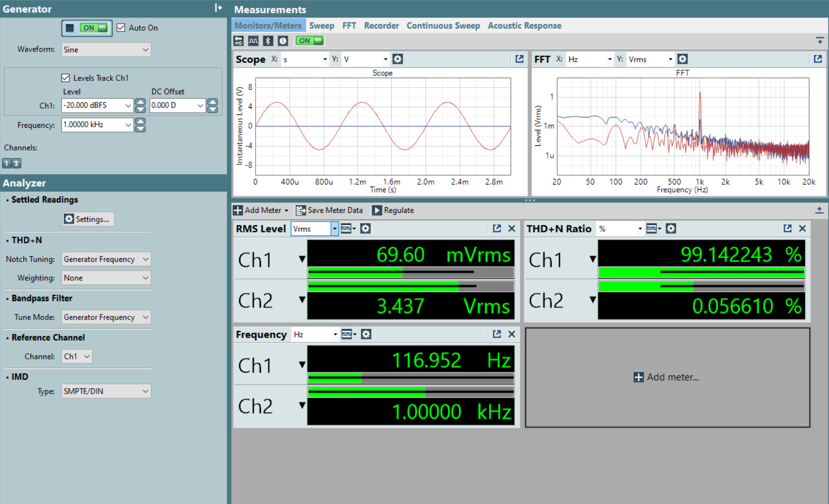Switch to the Continuous Sweep tab
This screenshot has width=829, height=504.
tap(443, 25)
